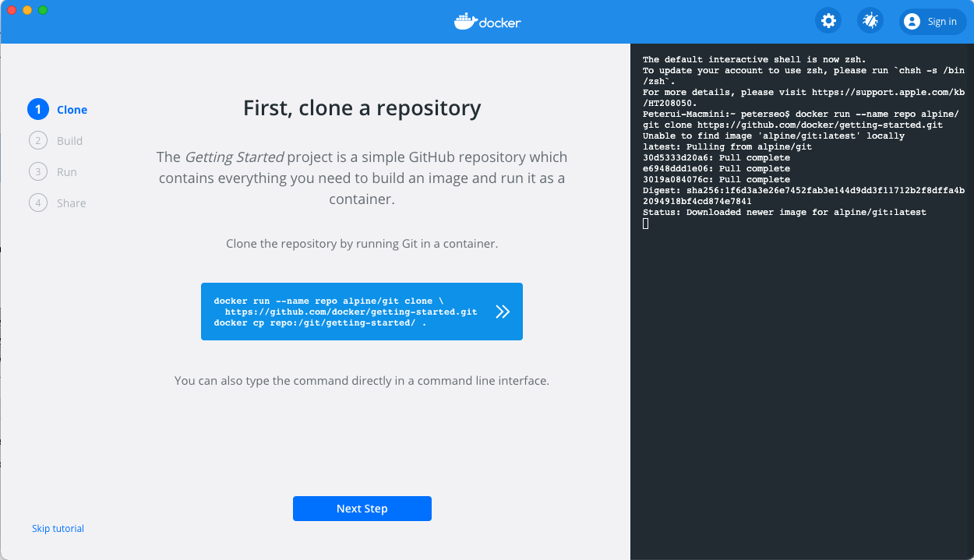Select the Clone step
974x560 pixels.
coord(58,110)
